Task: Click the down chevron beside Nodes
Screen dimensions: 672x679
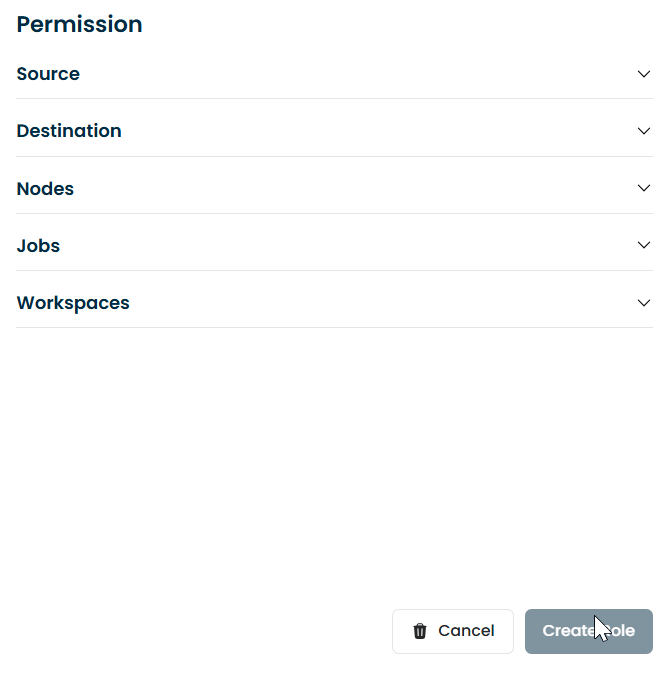Action: coord(644,188)
